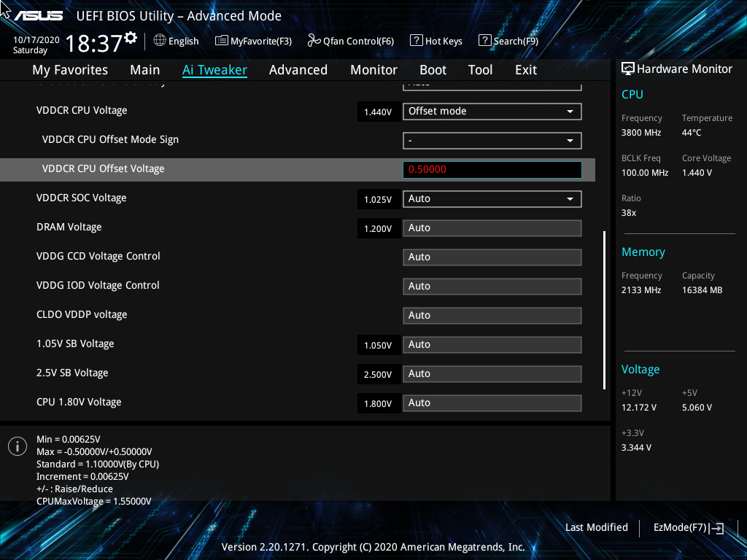Click the ASUS logo
The image size is (747, 560).
[39, 16]
